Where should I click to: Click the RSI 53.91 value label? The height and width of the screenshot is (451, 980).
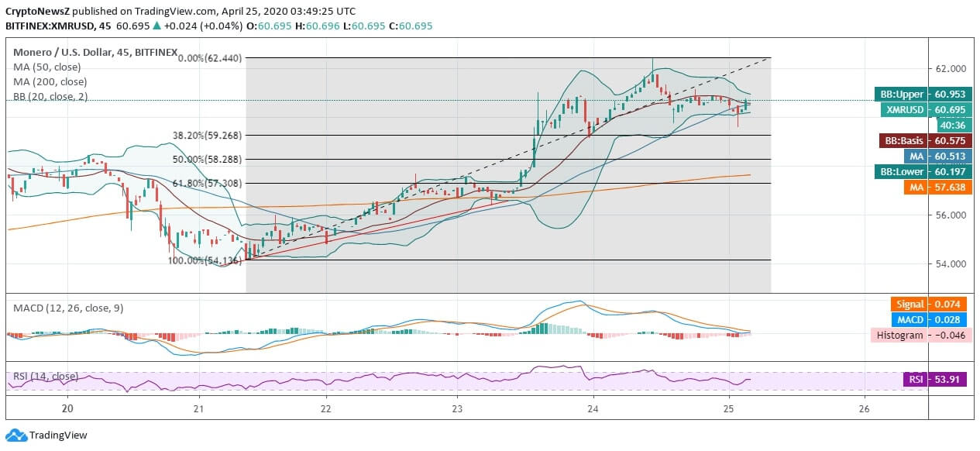[x=934, y=380]
